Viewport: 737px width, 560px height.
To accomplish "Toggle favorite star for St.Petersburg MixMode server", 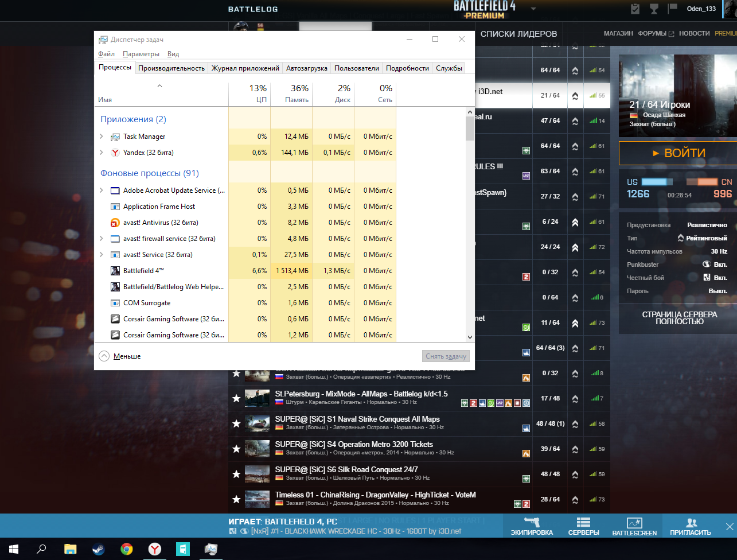I will (x=236, y=398).
